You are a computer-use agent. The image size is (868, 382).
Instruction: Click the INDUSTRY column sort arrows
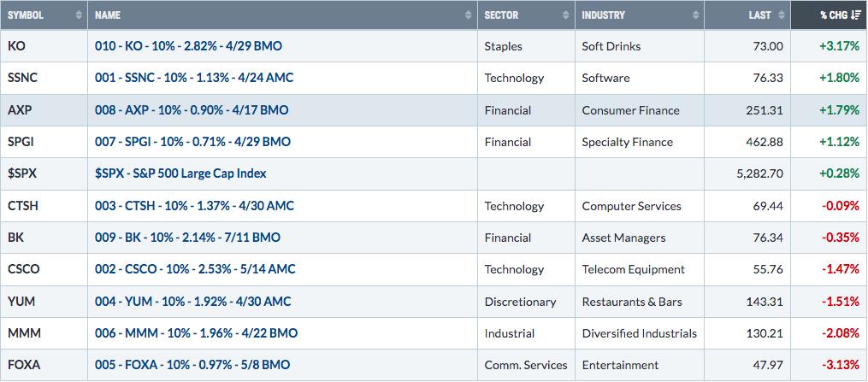click(x=695, y=15)
